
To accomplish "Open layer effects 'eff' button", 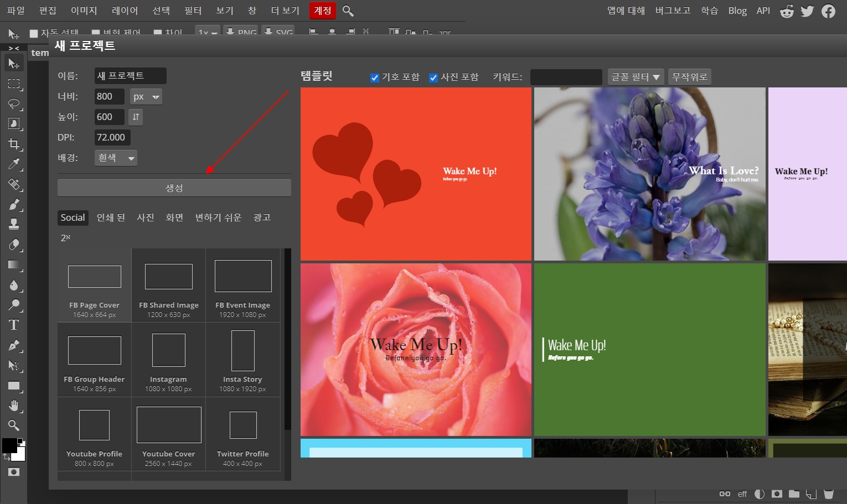I will [x=742, y=493].
